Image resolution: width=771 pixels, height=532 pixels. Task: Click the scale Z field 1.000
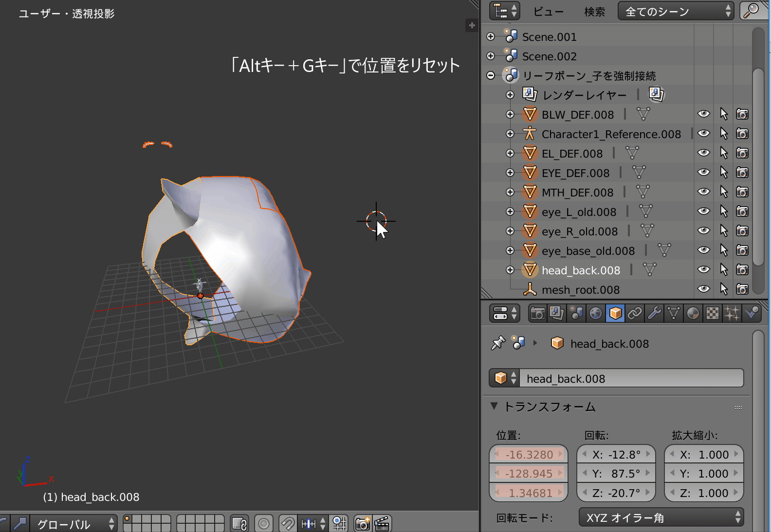(704, 493)
